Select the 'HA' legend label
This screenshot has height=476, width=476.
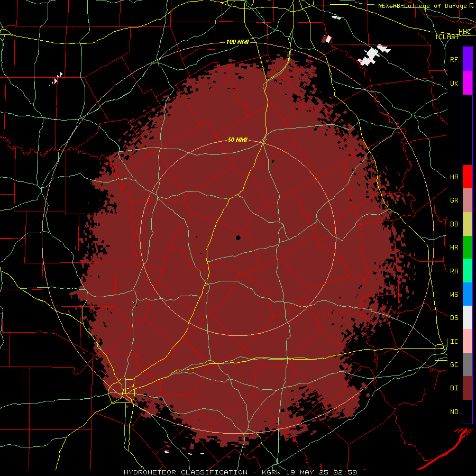(454, 177)
